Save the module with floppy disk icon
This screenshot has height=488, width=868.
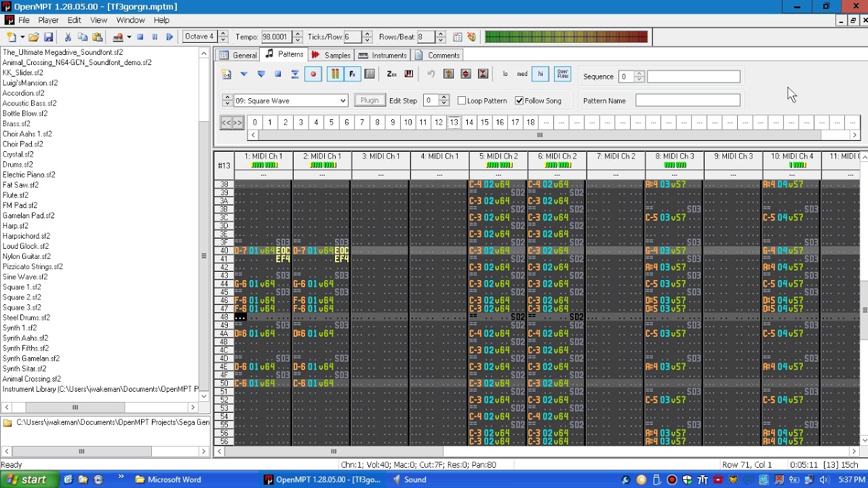[48, 37]
